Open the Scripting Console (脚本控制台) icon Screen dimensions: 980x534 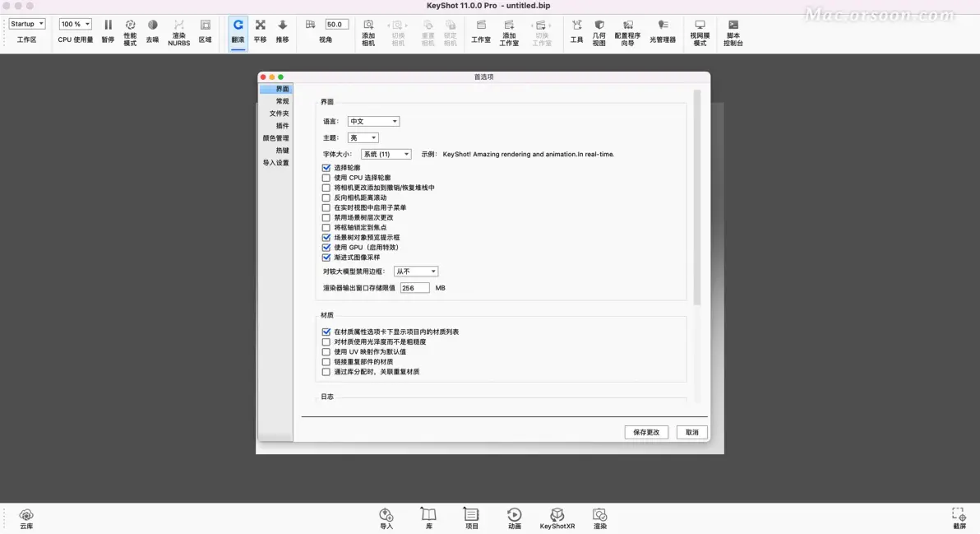tap(733, 25)
